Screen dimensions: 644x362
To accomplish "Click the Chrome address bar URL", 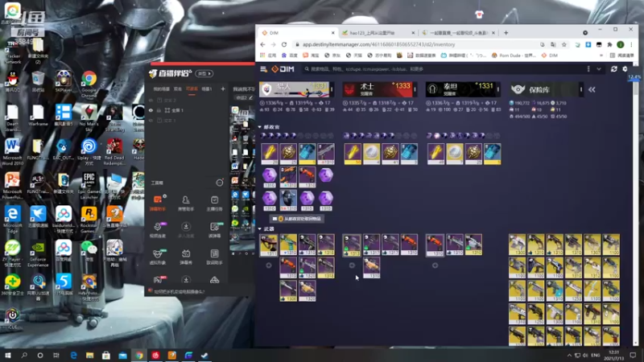I will pos(378,44).
